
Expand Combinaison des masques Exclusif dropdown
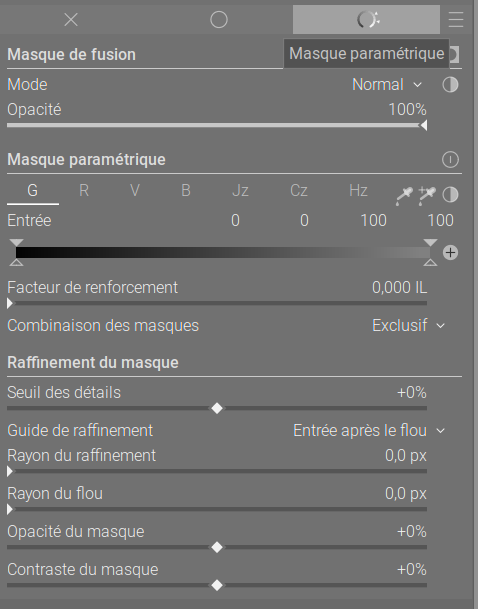[408, 325]
